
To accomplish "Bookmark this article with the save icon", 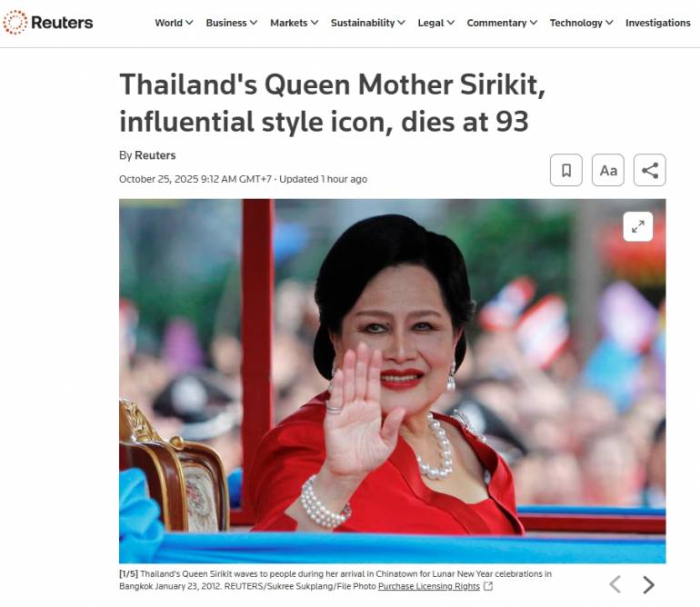I will pos(566,170).
